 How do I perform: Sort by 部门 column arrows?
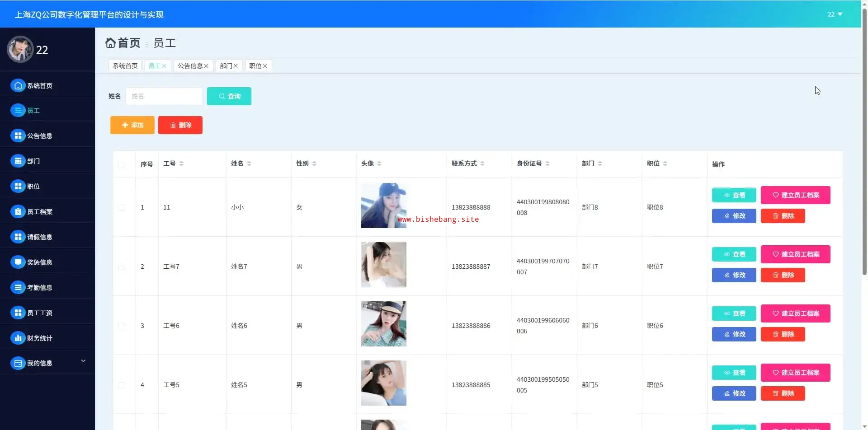coord(600,164)
